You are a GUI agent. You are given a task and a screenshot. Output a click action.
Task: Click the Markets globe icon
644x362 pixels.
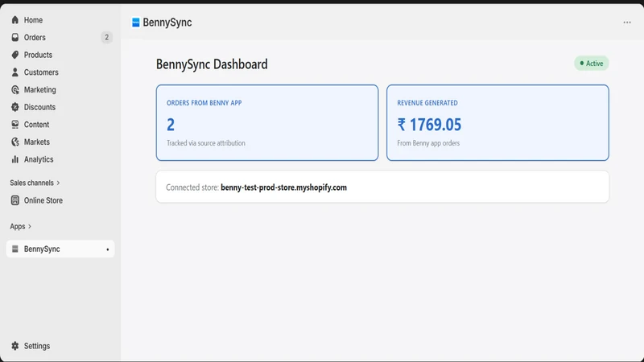15,142
